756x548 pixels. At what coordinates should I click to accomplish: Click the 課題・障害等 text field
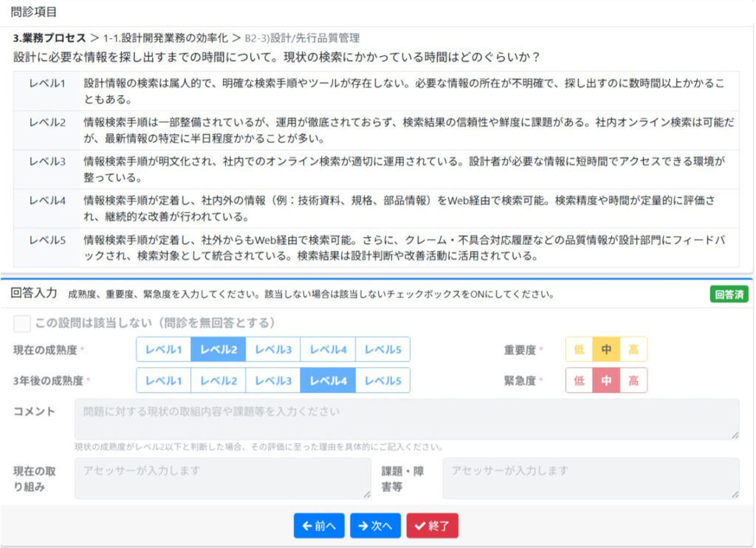click(591, 478)
